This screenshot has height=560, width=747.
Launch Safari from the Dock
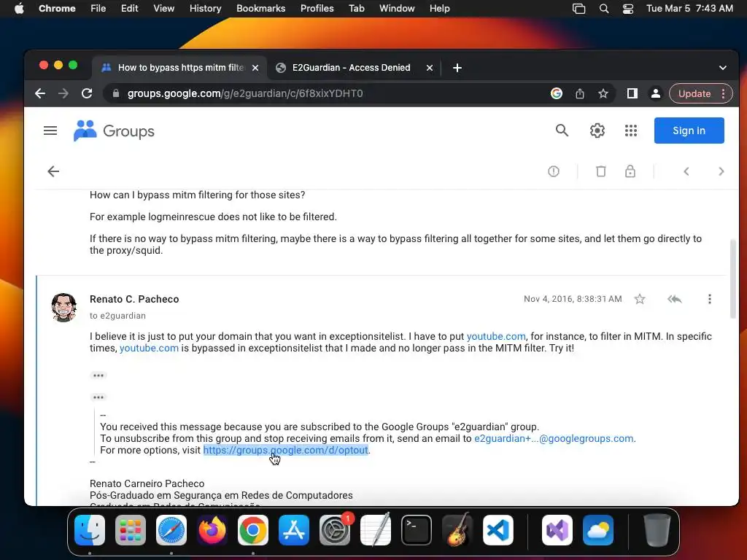(x=171, y=530)
